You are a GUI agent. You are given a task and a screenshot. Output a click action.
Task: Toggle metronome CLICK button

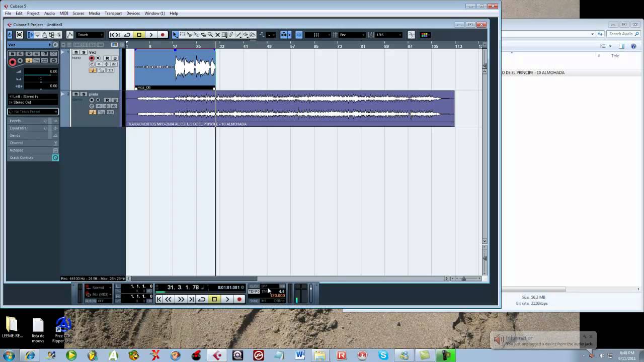254,286
